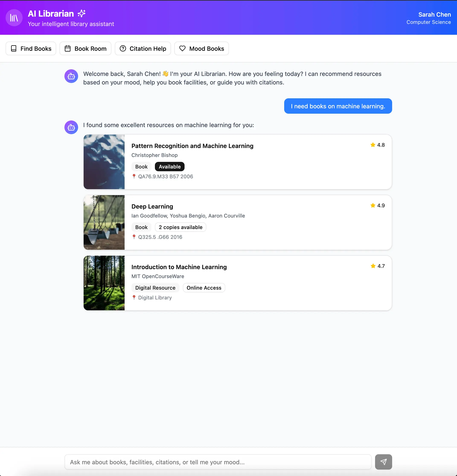This screenshot has height=476, width=457.
Task: Click the question mark icon on Citation Help
Action: point(123,49)
